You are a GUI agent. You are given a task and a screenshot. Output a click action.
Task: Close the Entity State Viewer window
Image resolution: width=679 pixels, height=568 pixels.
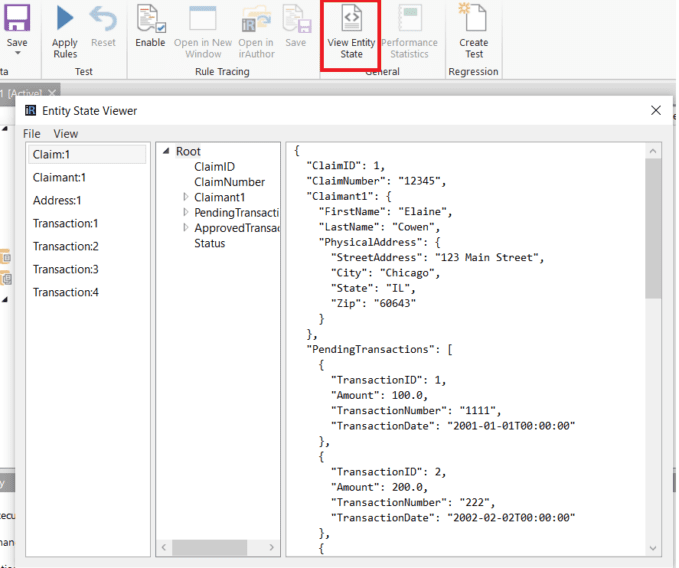(x=656, y=110)
